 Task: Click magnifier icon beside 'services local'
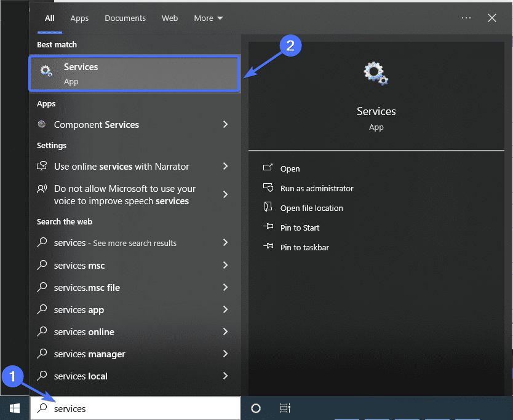(x=42, y=376)
